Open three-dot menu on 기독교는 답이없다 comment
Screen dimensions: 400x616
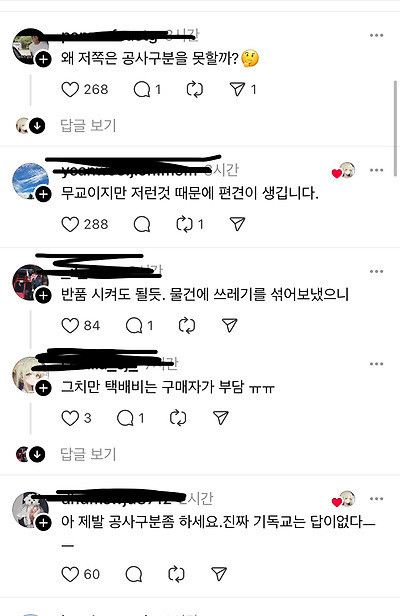click(376, 499)
